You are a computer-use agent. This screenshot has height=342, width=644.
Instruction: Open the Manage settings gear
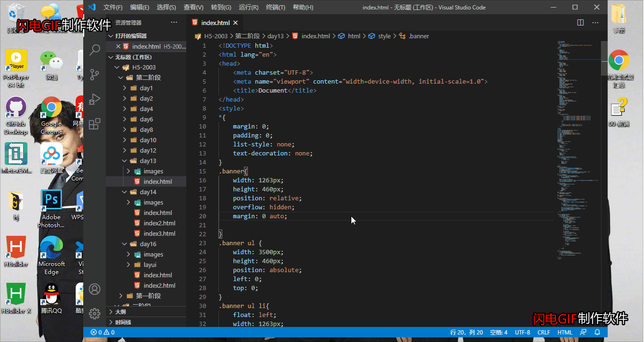click(95, 313)
